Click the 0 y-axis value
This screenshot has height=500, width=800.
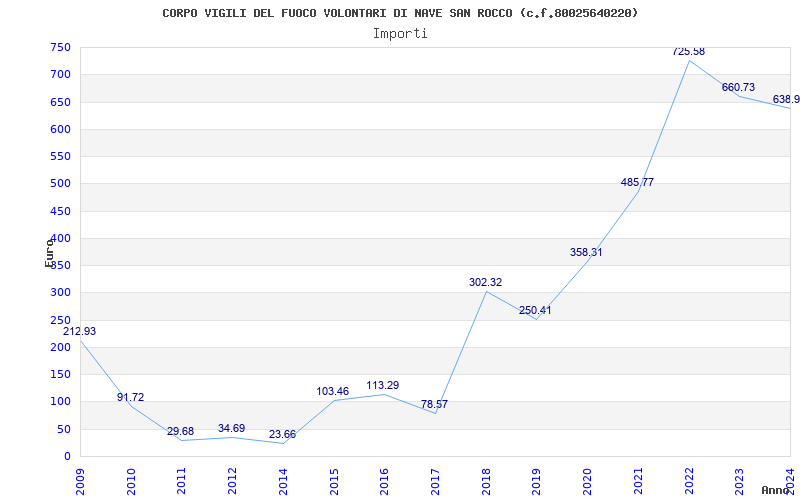click(x=67, y=456)
